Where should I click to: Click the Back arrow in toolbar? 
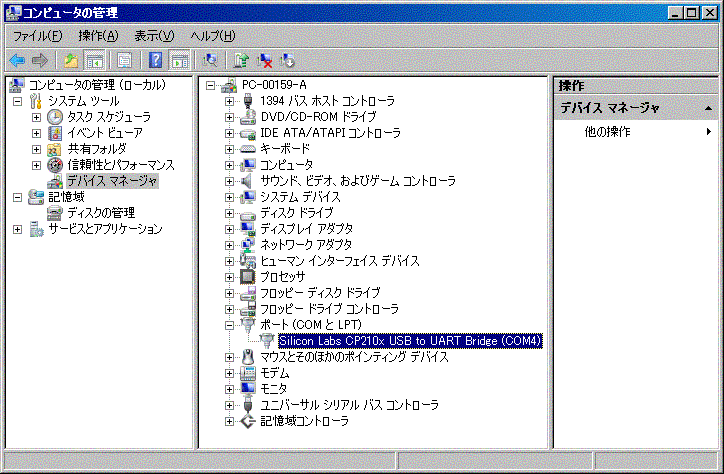click(17, 60)
